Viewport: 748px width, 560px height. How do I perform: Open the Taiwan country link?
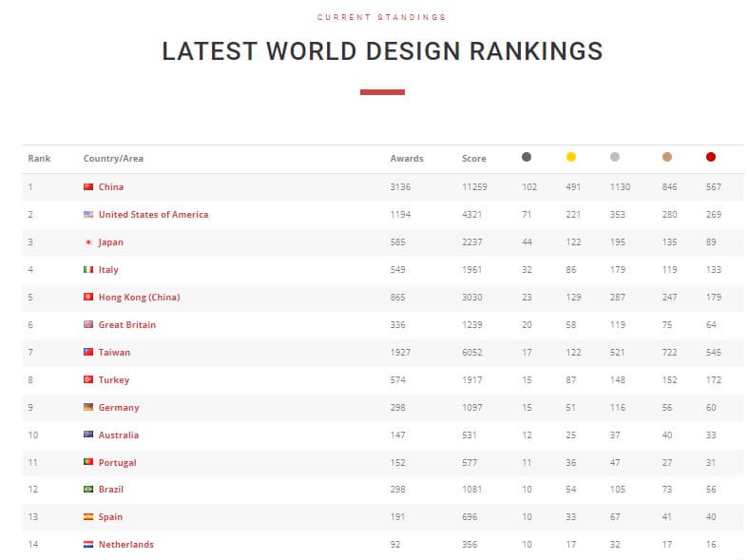[x=114, y=353]
